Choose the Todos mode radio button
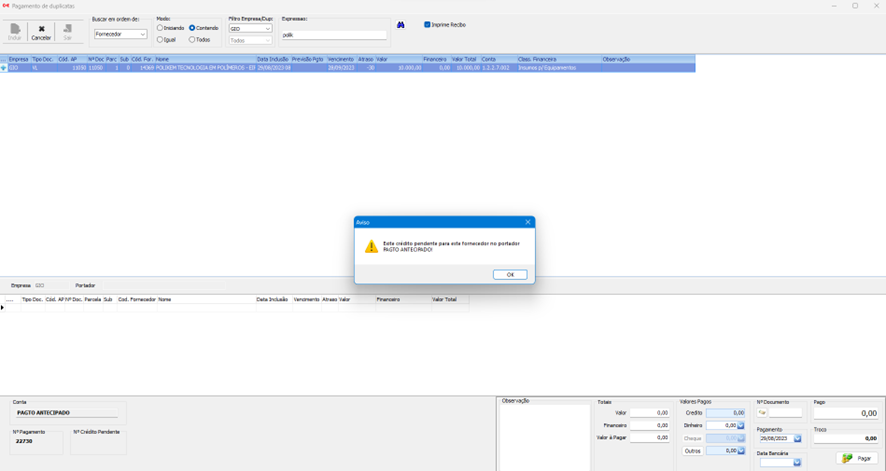Viewport: 886px width, 471px height. pos(192,40)
